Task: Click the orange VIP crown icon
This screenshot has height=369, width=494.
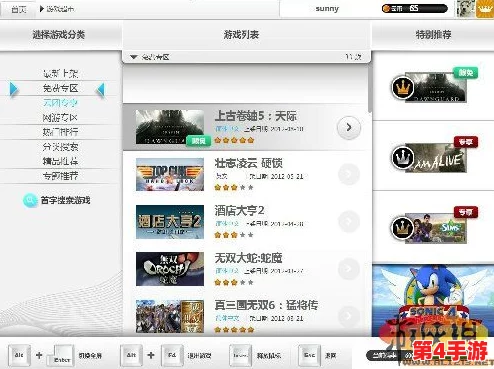Action: (484, 9)
